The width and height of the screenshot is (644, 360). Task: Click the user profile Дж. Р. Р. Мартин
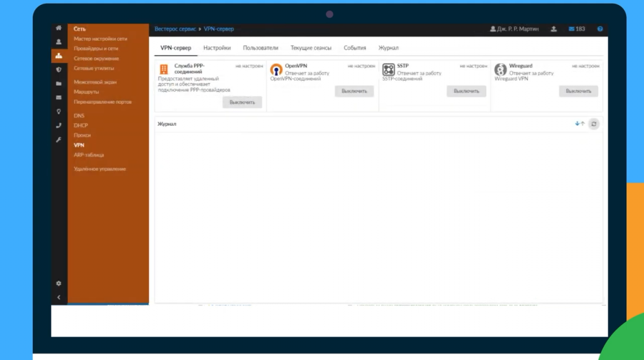[x=514, y=29]
